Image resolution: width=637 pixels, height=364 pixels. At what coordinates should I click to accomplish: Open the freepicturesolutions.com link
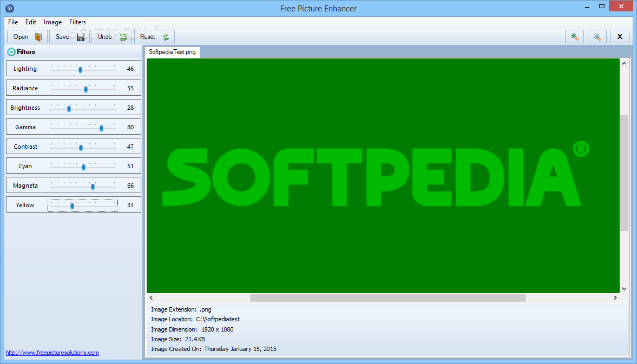click(x=52, y=353)
